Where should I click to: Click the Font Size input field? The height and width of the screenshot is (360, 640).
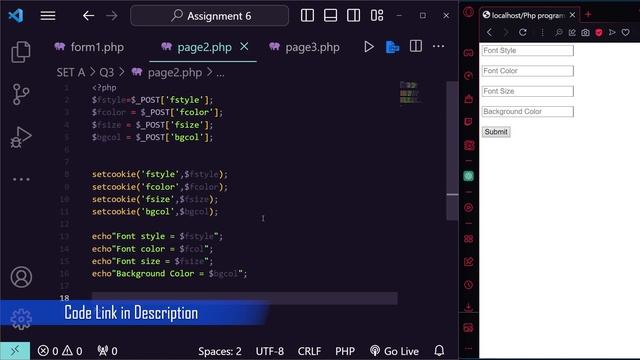point(527,91)
